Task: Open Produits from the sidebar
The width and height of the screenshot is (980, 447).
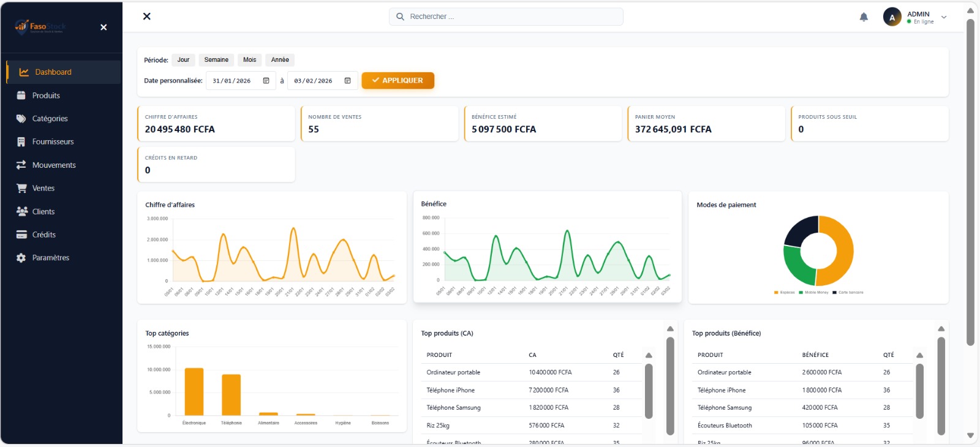Action: tap(46, 96)
